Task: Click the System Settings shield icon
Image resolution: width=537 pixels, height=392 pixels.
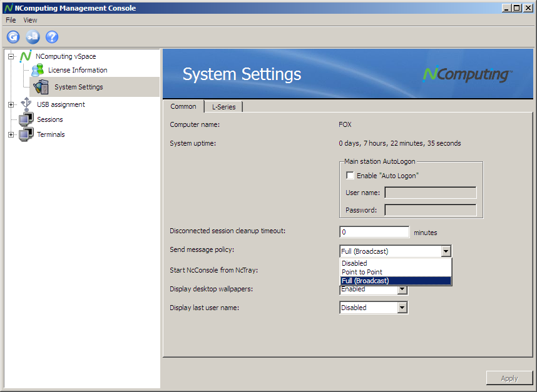Action: point(41,87)
